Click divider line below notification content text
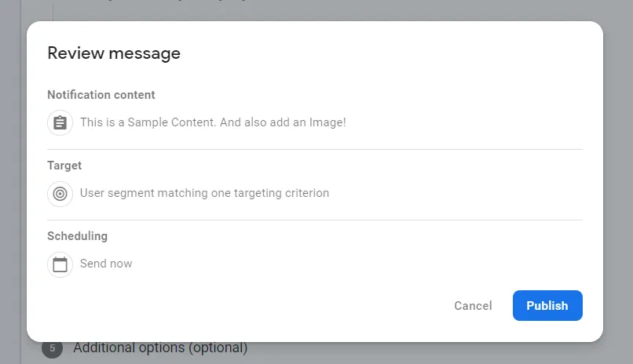Image resolution: width=633 pixels, height=364 pixels. pos(314,149)
